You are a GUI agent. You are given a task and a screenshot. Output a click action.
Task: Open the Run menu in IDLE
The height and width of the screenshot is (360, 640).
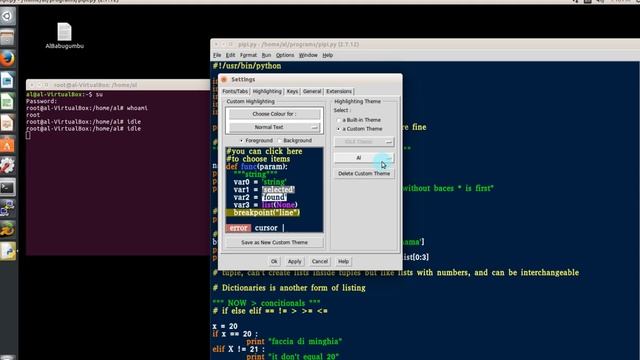pos(266,55)
